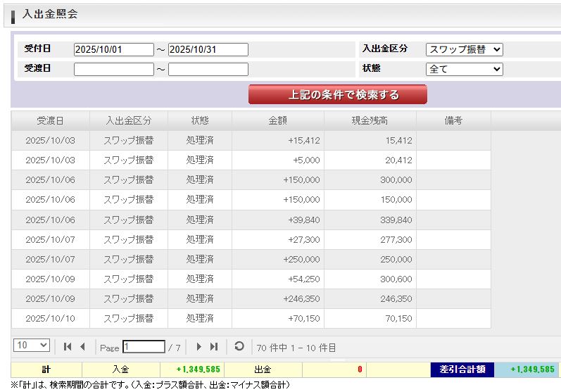The height and width of the screenshot is (392, 561).
Task: Open the 入出金区分 dropdown
Action: (465, 49)
